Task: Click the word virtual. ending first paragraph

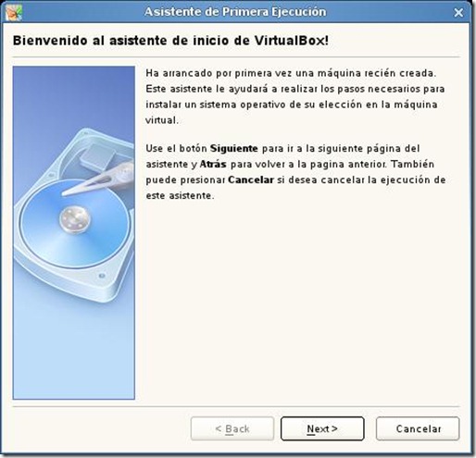Action: tap(162, 120)
